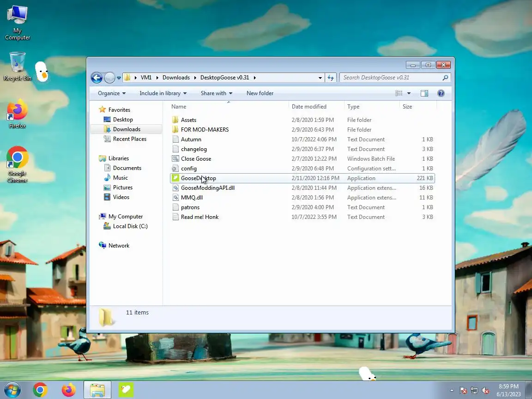Open Documents library
The image size is (532, 399).
(x=127, y=168)
